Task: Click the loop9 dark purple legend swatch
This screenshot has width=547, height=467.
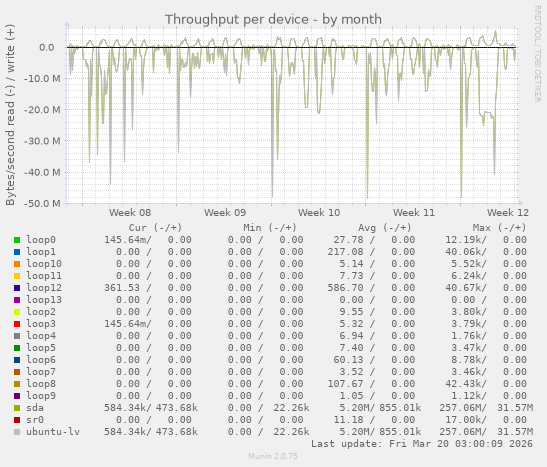Action: click(x=17, y=396)
